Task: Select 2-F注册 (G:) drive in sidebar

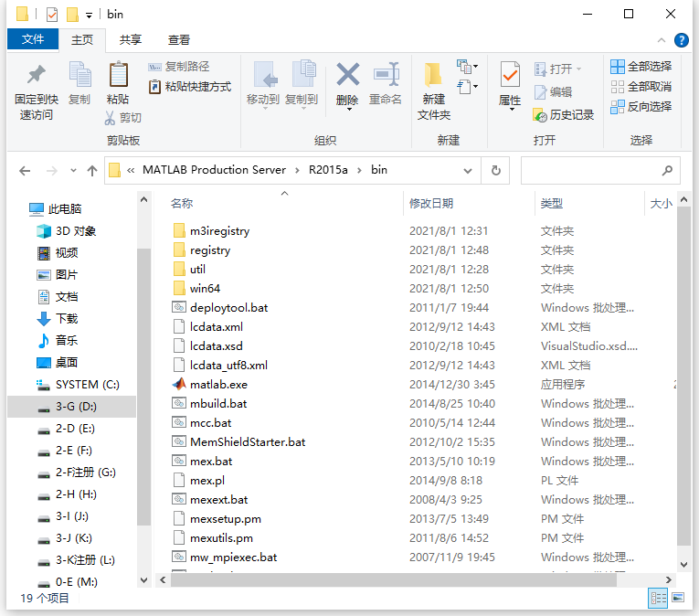Action: tap(77, 473)
